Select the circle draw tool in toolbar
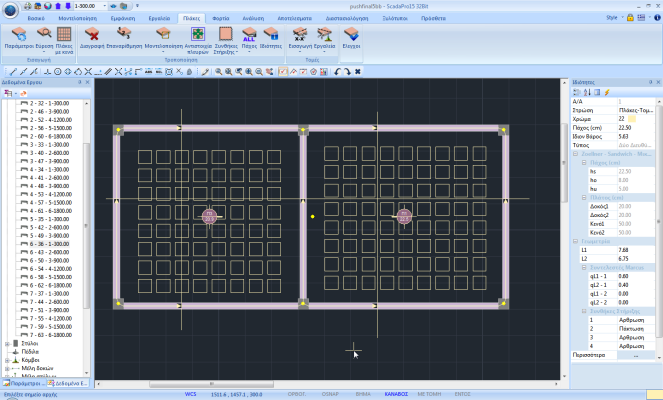 click(58, 72)
